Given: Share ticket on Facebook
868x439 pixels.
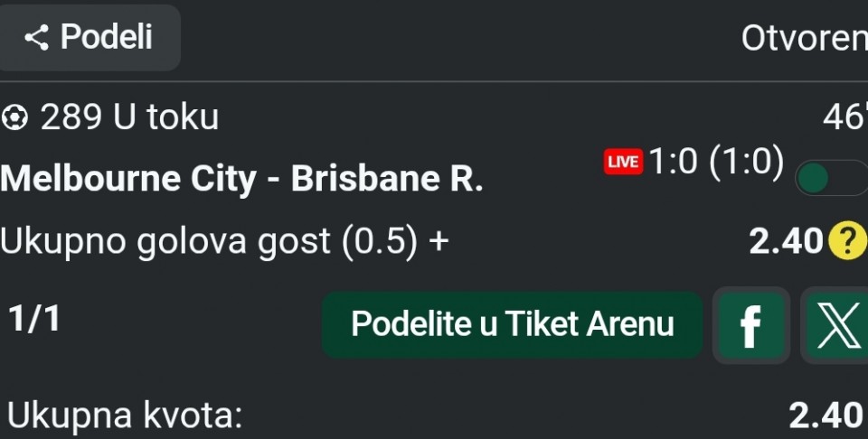Looking at the screenshot, I should click(x=750, y=325).
